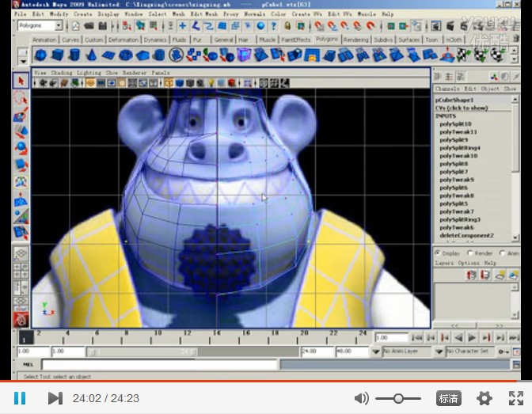Open video player settings gear
Screen dimensions: 532x414
pyautogui.click(x=484, y=398)
